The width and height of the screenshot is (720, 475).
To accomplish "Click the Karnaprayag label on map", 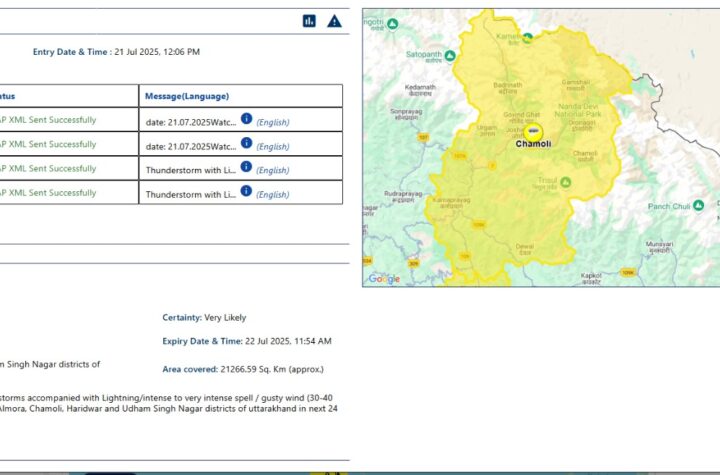I will 451,203.
